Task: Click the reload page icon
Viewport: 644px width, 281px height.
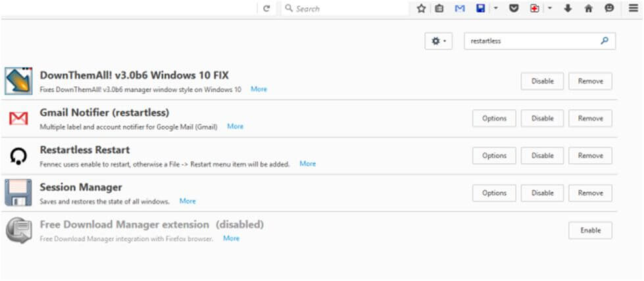Action: pyautogui.click(x=266, y=9)
